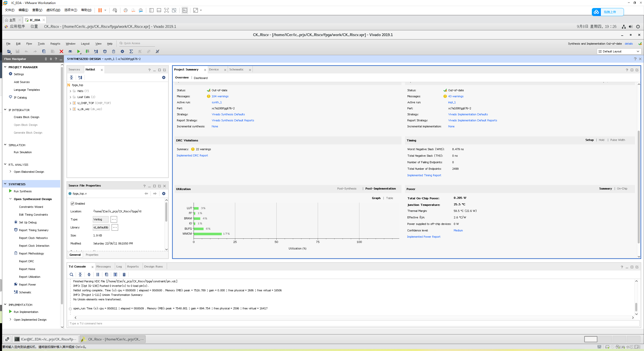Show Post-Synthesis utilization
The height and width of the screenshot is (351, 644).
click(x=347, y=189)
